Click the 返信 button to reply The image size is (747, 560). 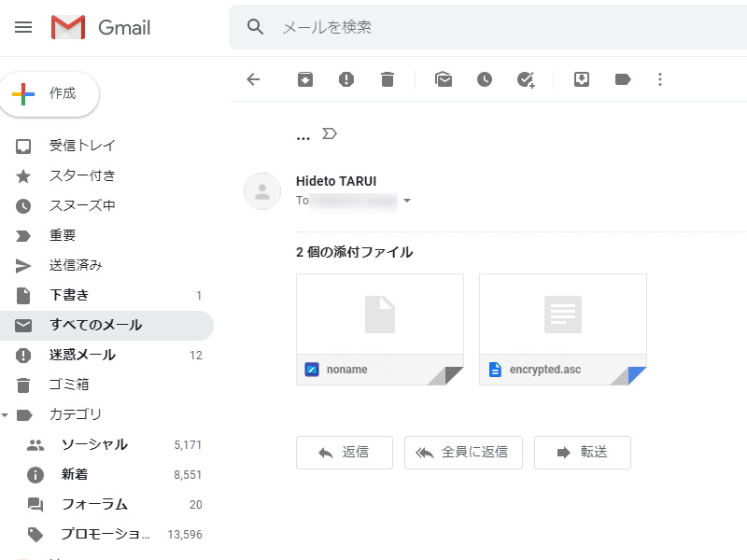point(344,452)
